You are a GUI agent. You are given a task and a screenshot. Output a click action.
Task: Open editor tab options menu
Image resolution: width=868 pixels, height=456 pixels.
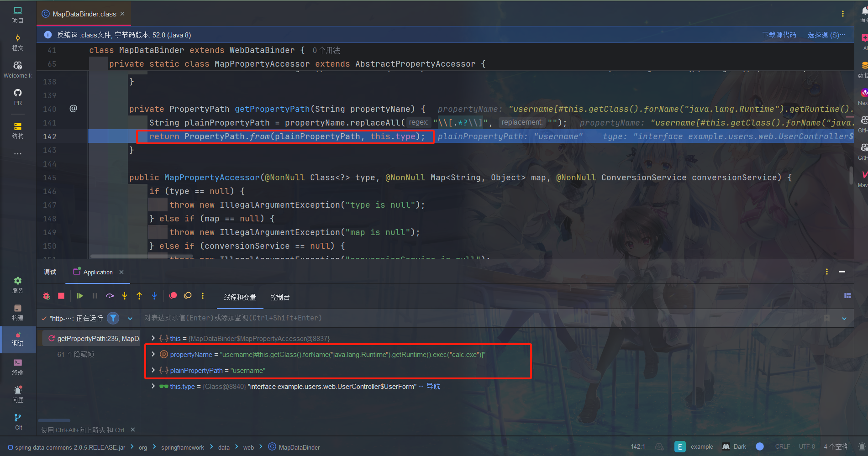[x=843, y=14]
